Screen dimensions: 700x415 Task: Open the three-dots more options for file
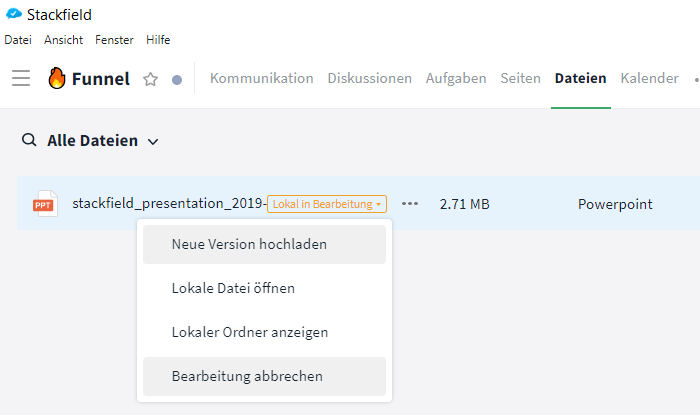pos(409,203)
